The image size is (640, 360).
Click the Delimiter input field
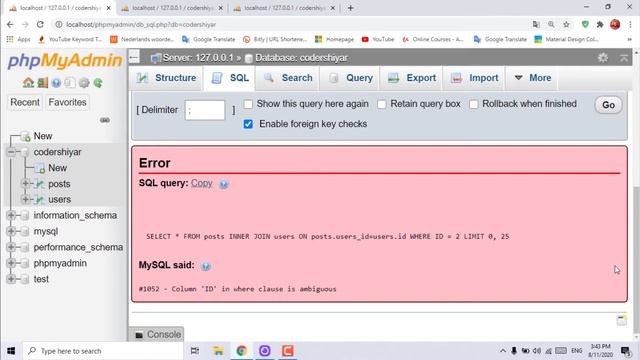[x=204, y=110]
